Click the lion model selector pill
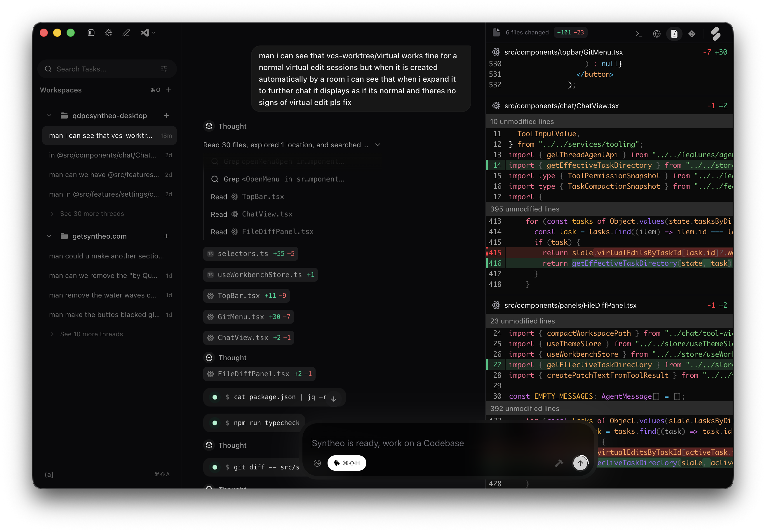 347,463
